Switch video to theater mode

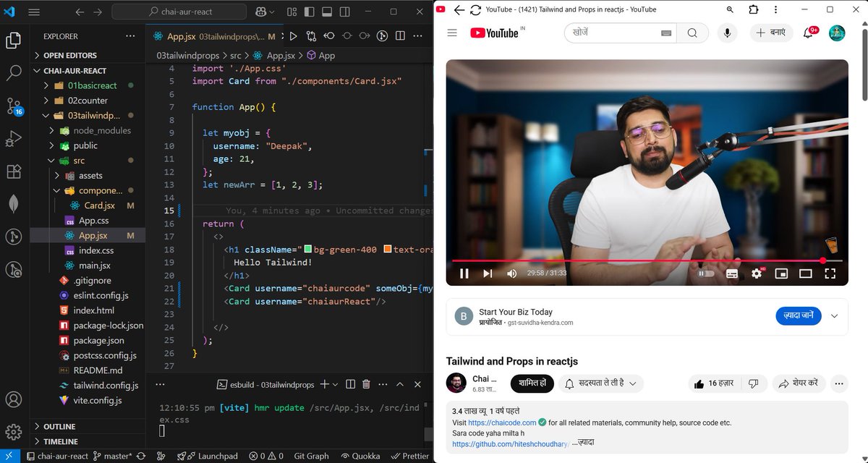(806, 273)
